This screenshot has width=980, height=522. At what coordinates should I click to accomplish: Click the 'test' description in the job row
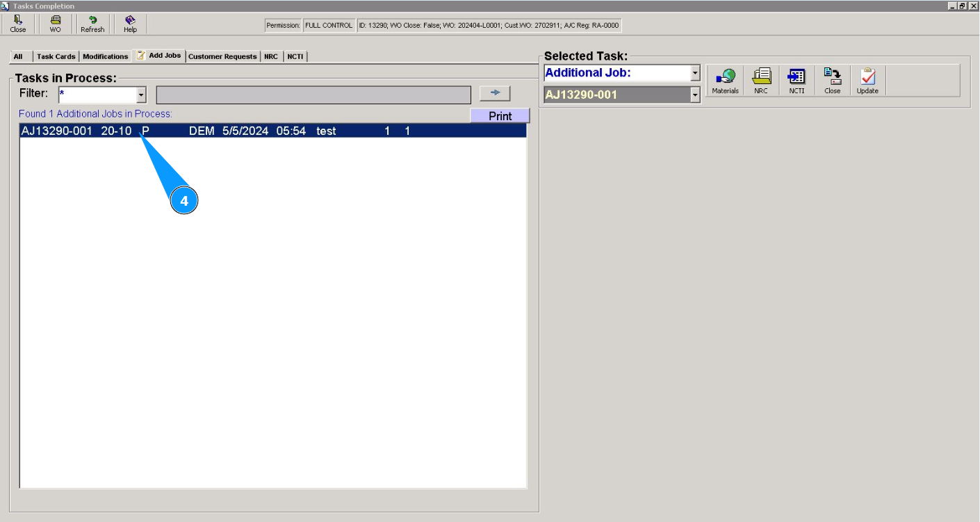click(x=326, y=131)
